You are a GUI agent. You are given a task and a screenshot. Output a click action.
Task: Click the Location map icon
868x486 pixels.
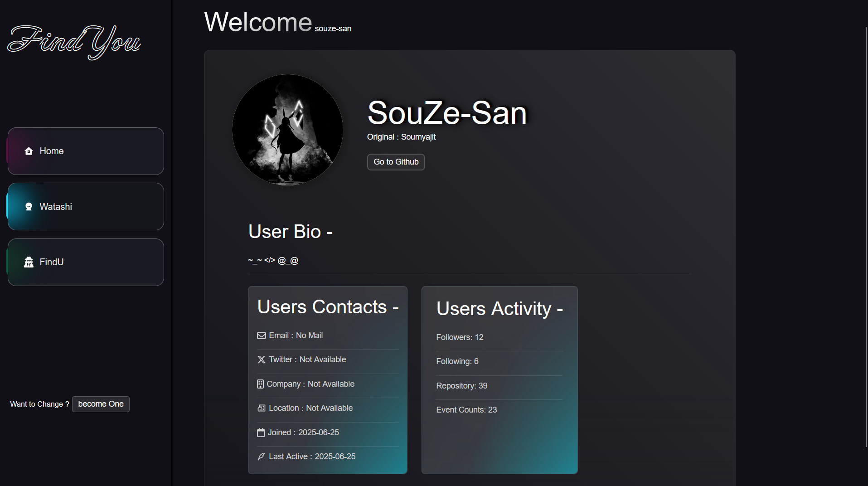[x=262, y=408]
